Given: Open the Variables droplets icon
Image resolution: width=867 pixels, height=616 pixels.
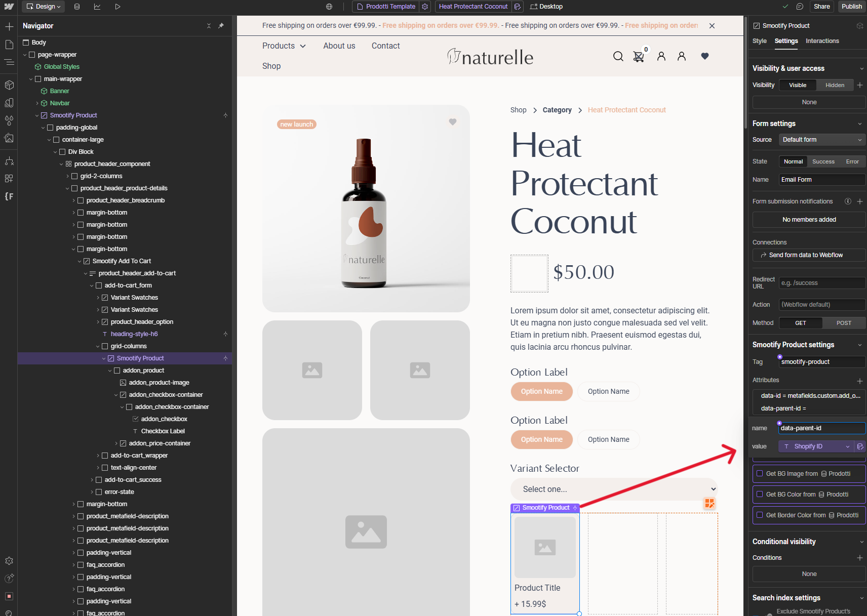Looking at the screenshot, I should 9,120.
